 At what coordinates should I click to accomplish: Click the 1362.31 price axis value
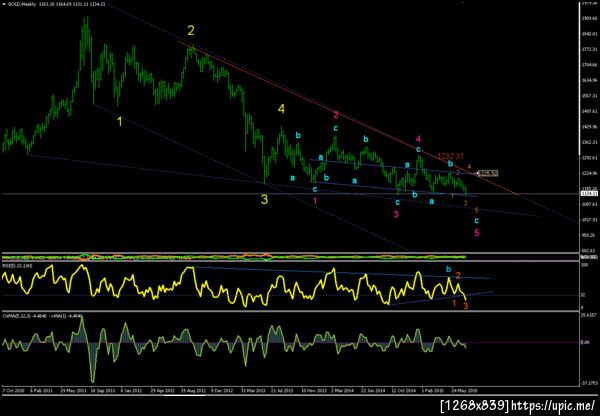point(591,142)
